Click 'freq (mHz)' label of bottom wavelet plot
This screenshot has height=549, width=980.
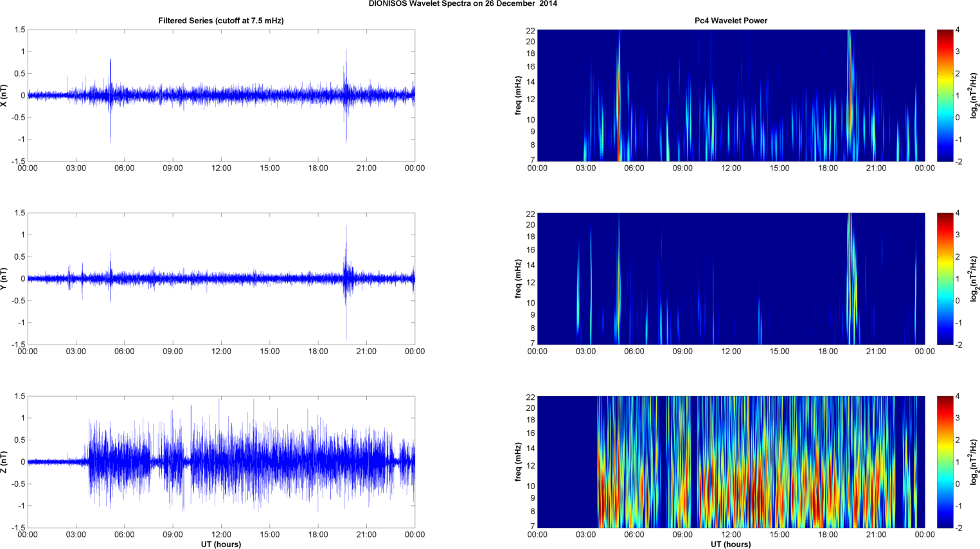click(518, 462)
